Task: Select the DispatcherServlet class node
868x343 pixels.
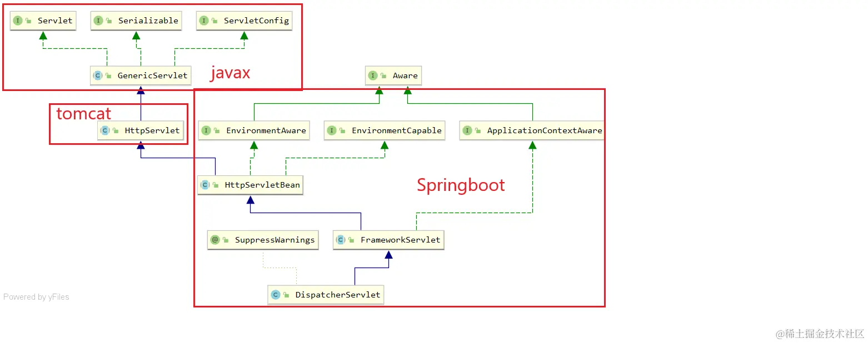Action: (x=326, y=295)
